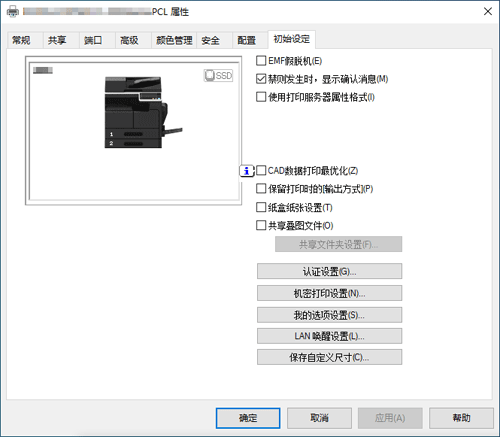Uncheck 禁则发生时，显示确认消息(M)
The image size is (500, 437).
coord(261,79)
